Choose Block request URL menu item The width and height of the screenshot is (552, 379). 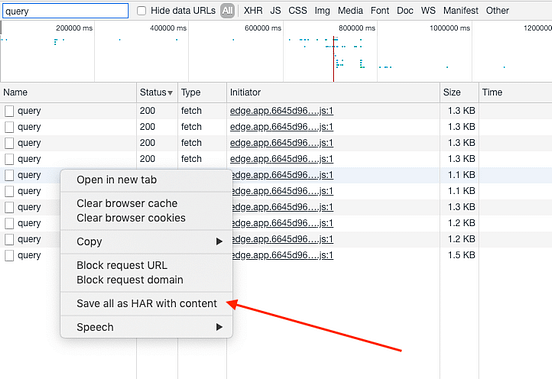[x=146, y=265]
